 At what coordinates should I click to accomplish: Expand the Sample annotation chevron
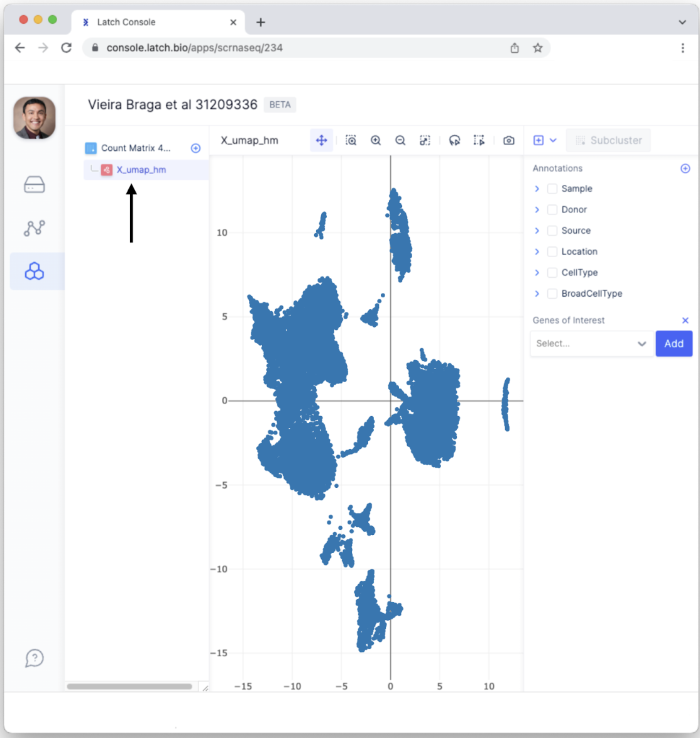tap(537, 189)
